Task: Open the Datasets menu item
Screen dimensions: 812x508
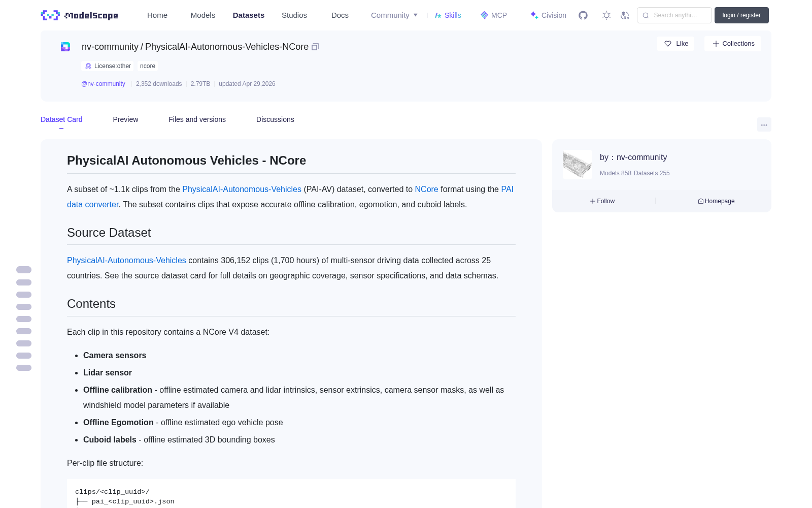Action: click(249, 15)
